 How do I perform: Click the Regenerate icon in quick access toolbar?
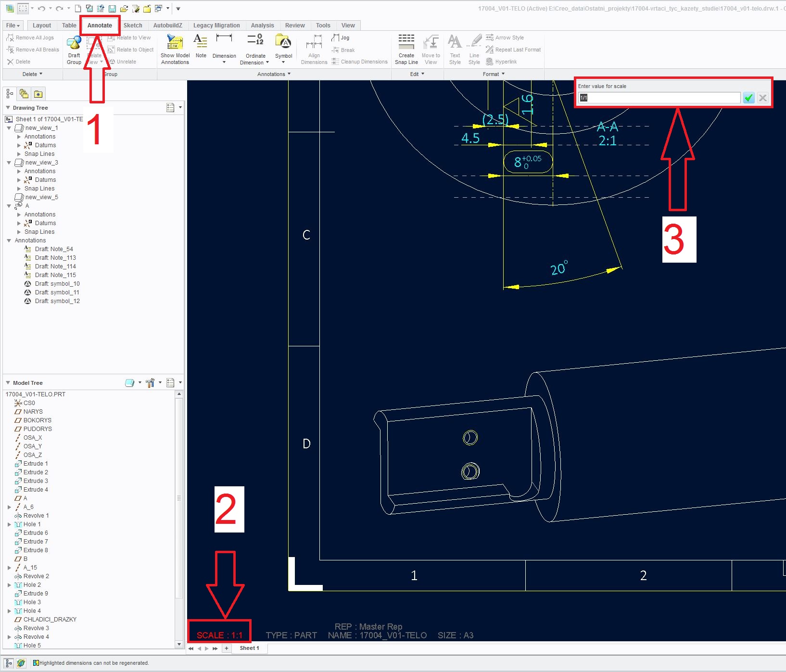click(x=101, y=9)
